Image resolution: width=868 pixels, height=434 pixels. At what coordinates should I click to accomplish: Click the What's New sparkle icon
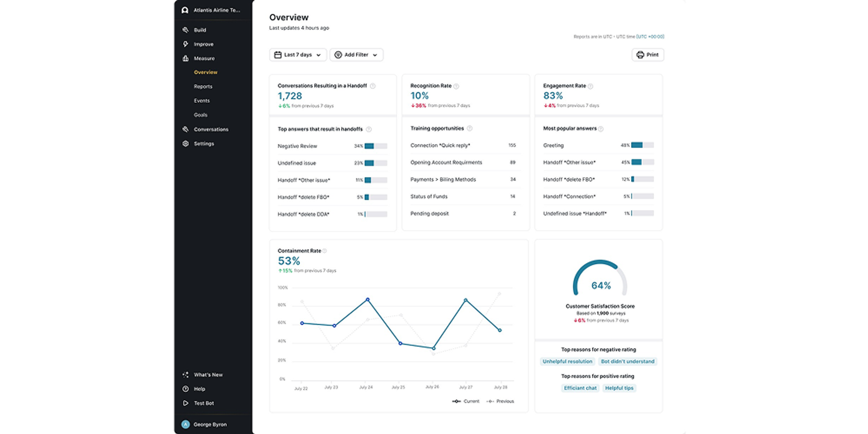(x=185, y=375)
